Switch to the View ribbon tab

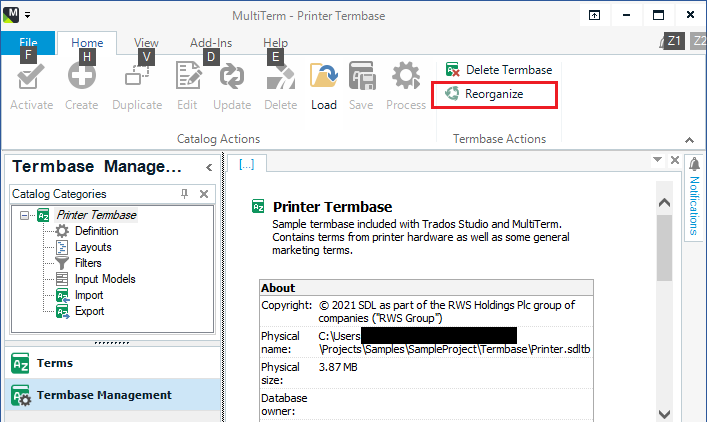point(146,43)
